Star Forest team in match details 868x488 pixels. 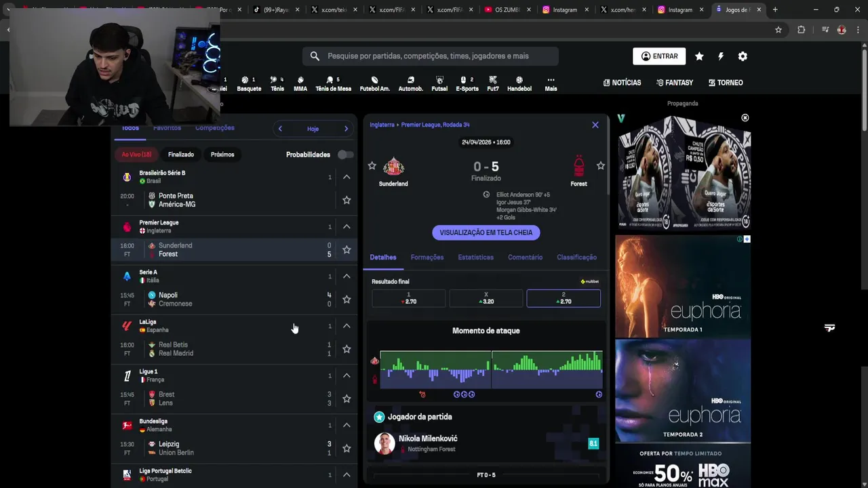pos(600,165)
